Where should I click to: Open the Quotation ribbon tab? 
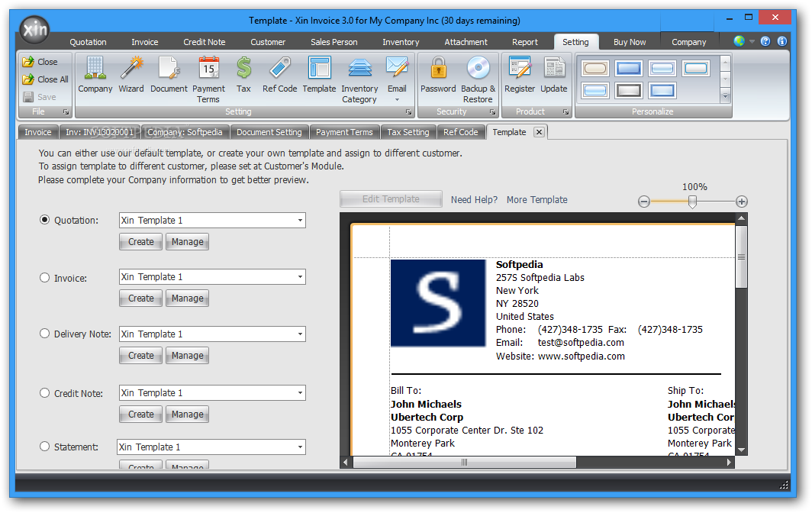click(88, 42)
